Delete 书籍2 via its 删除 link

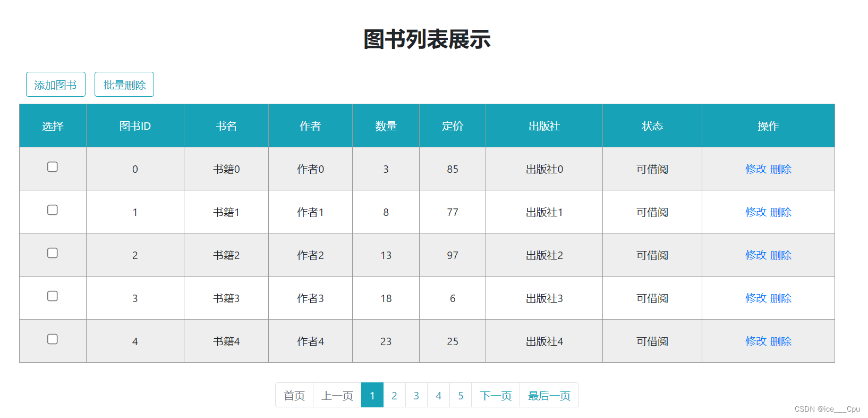coord(781,255)
